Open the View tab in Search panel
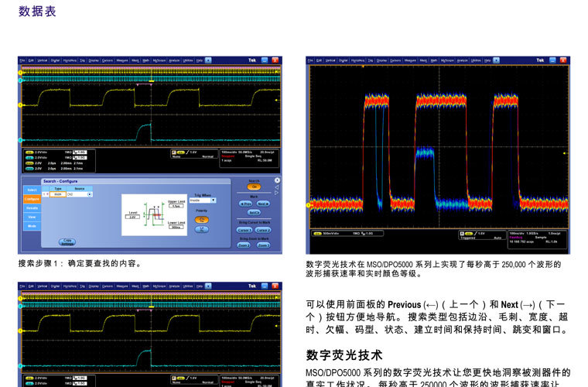The image size is (588, 387). (x=32, y=217)
